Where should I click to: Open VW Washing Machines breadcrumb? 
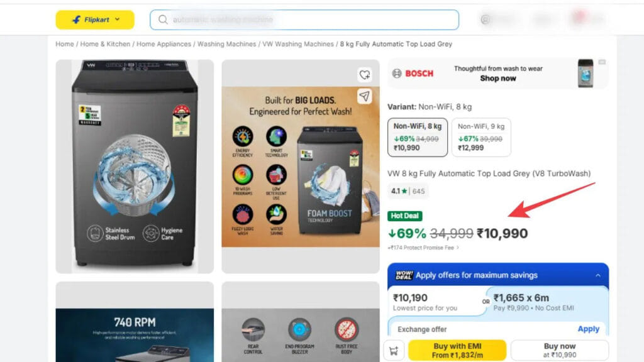click(x=298, y=44)
